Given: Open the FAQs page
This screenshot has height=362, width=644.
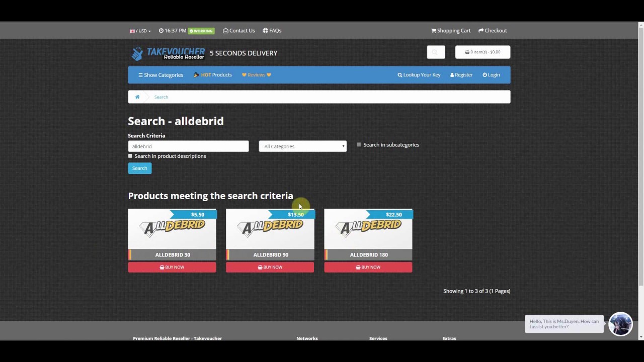Looking at the screenshot, I should point(272,31).
